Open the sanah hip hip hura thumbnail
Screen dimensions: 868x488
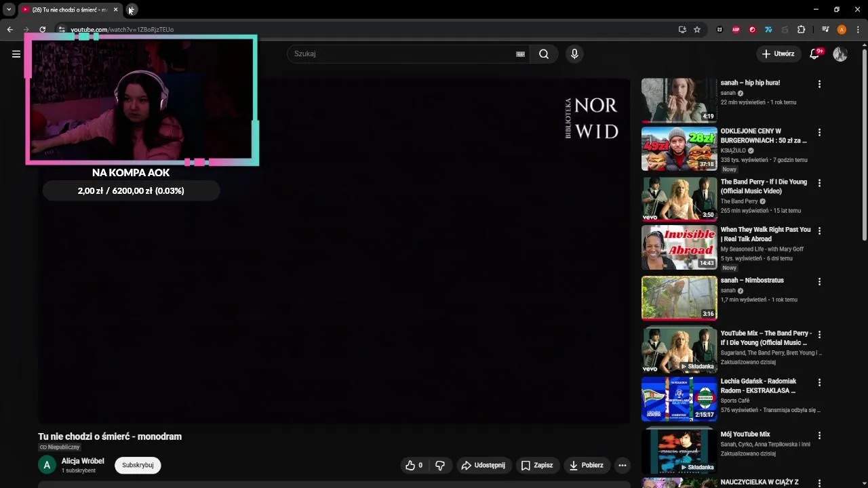pyautogui.click(x=679, y=100)
